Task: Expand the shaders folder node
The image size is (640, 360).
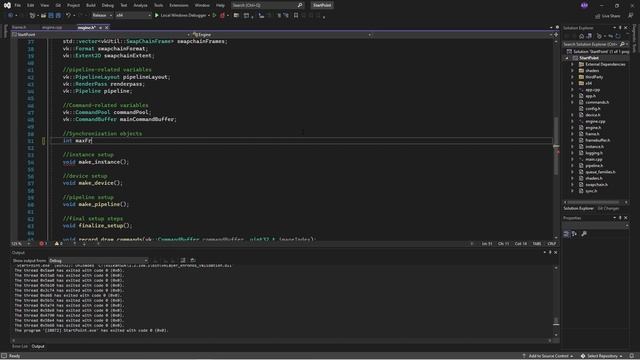Action: pyautogui.click(x=572, y=71)
